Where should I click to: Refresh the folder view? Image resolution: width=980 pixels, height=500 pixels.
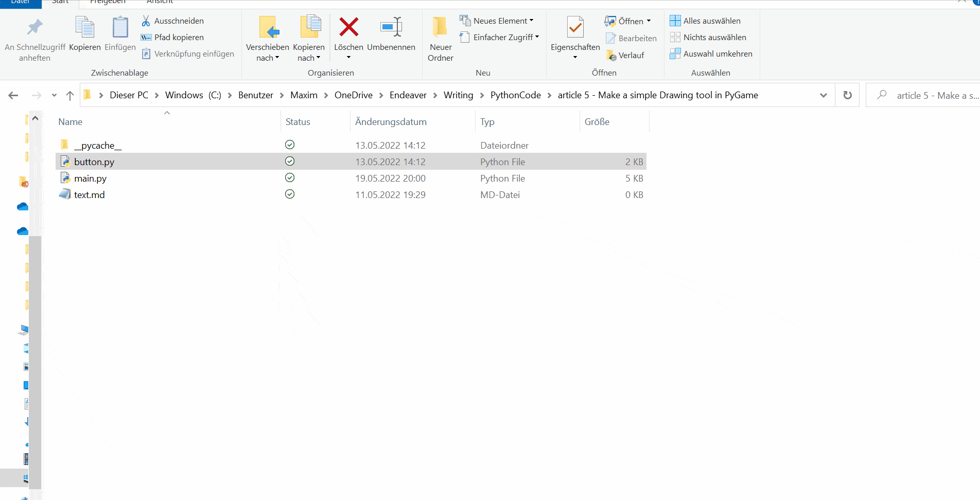[847, 95]
